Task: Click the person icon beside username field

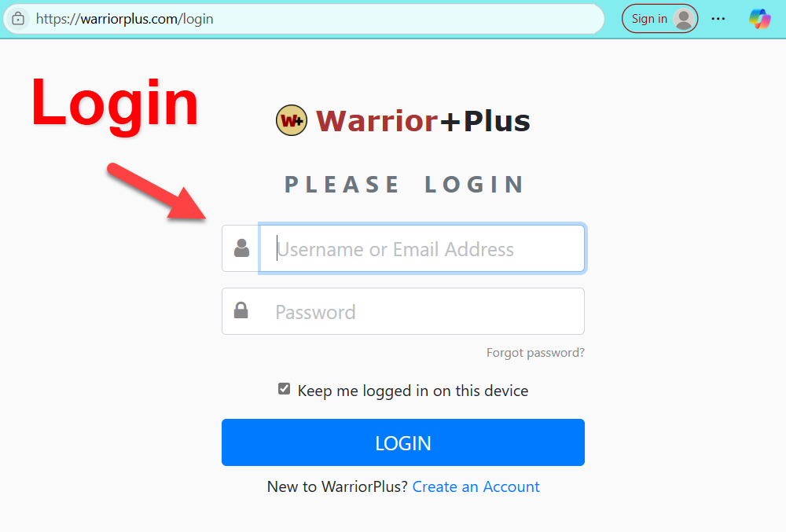Action: point(241,248)
